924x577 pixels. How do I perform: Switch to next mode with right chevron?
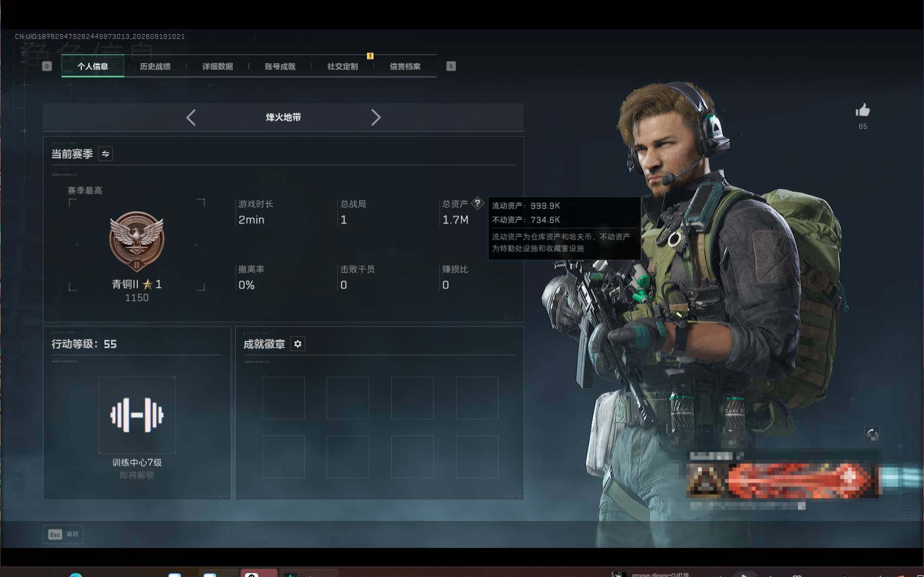point(376,117)
